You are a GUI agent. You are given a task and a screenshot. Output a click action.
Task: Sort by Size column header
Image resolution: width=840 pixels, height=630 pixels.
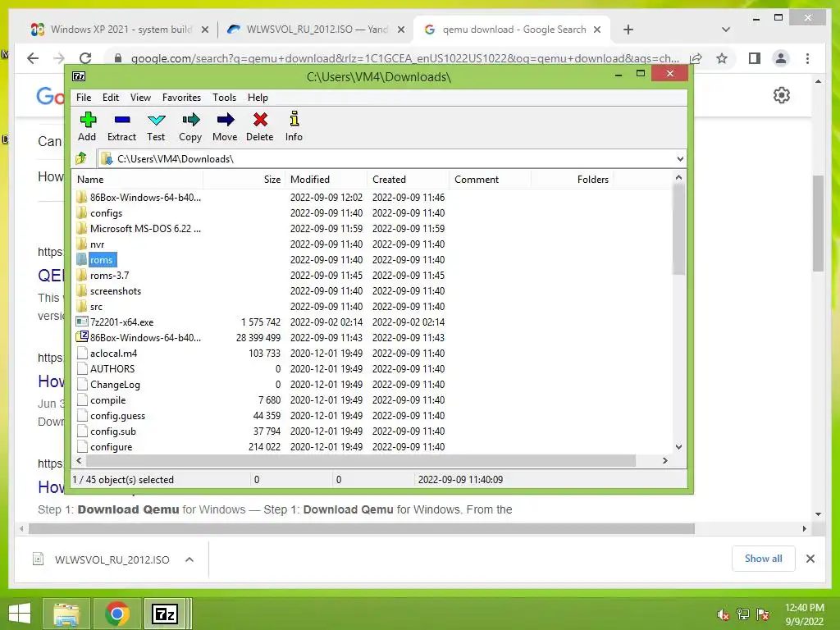243,180
